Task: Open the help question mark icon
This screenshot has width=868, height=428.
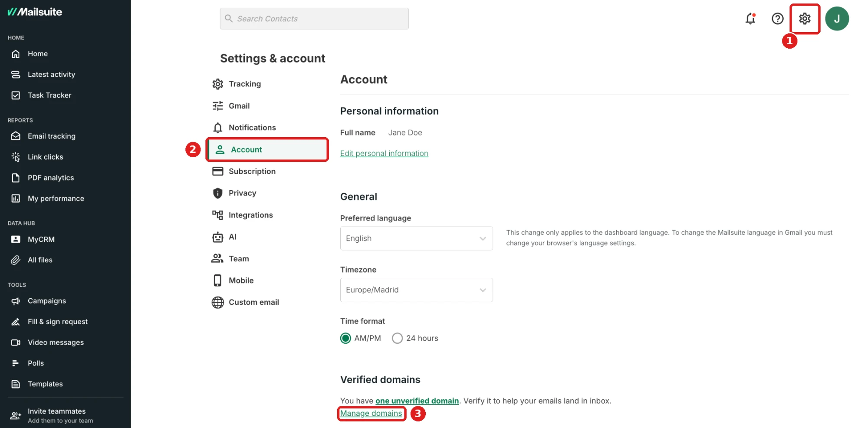Action: click(x=777, y=19)
